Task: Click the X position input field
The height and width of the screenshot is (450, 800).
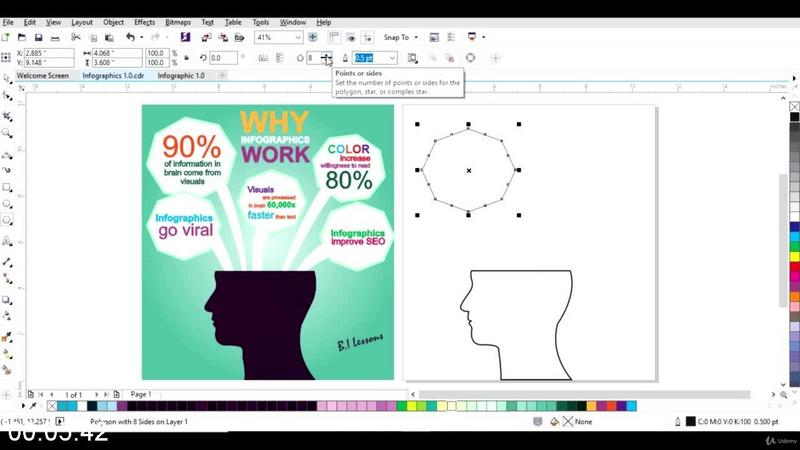Action: [x=49, y=53]
